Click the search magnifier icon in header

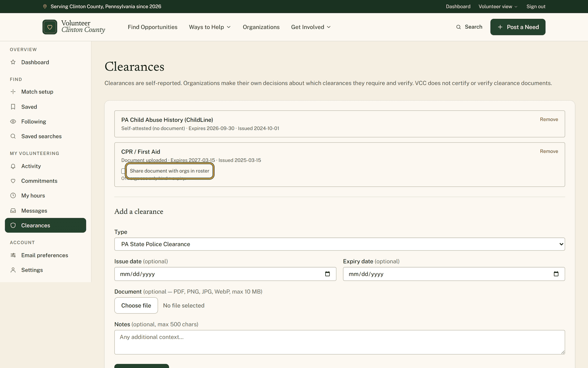458,27
